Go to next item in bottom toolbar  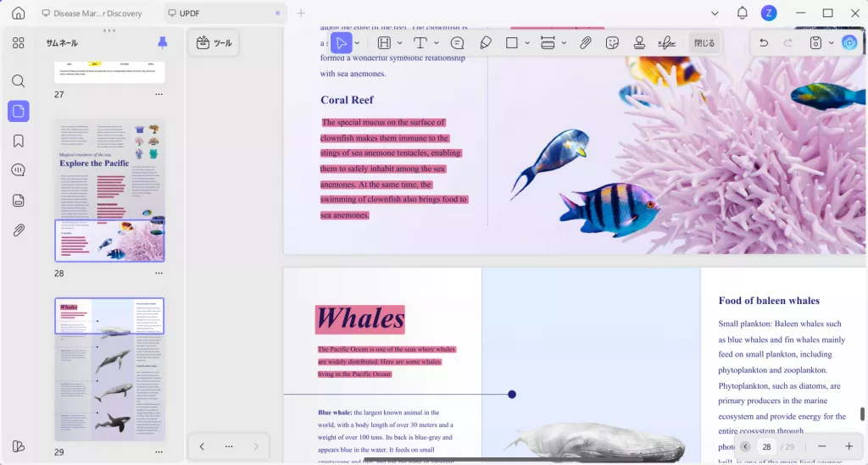[256, 446]
